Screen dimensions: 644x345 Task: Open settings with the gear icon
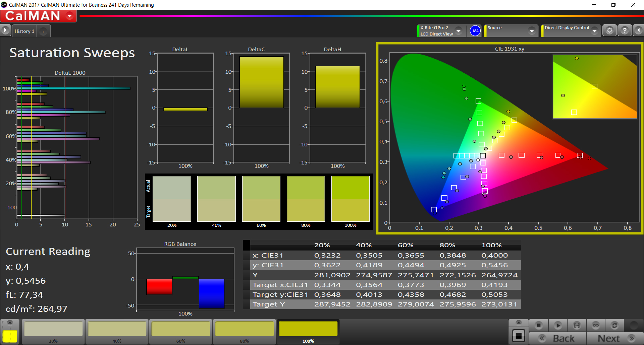pyautogui.click(x=609, y=30)
